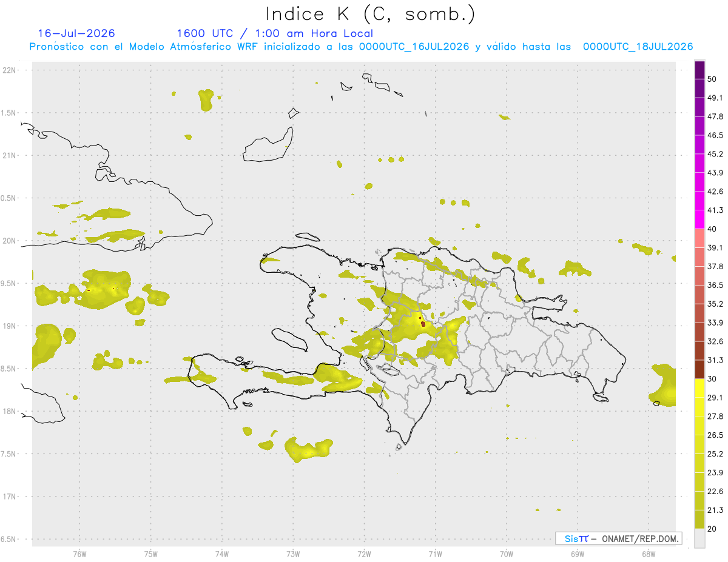Click the dark red K-index peak in central Hispaniola
The height and width of the screenshot is (562, 728).
coord(422,324)
